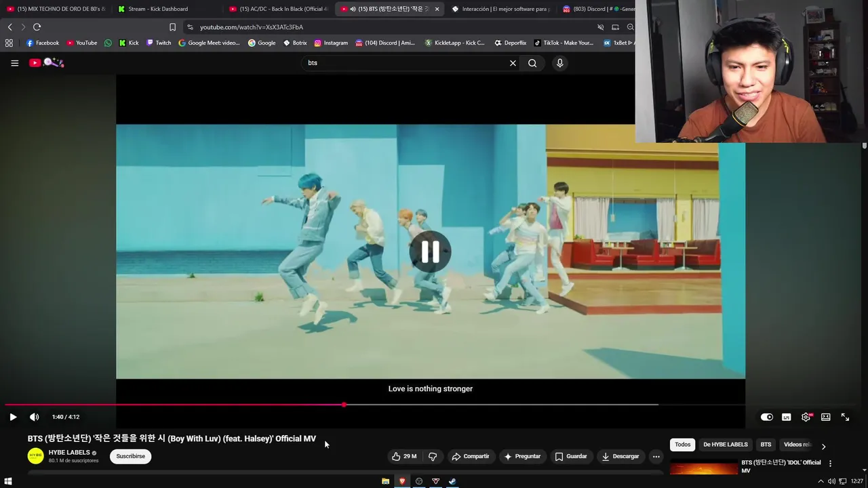Open the Deporflix bookmark

511,43
